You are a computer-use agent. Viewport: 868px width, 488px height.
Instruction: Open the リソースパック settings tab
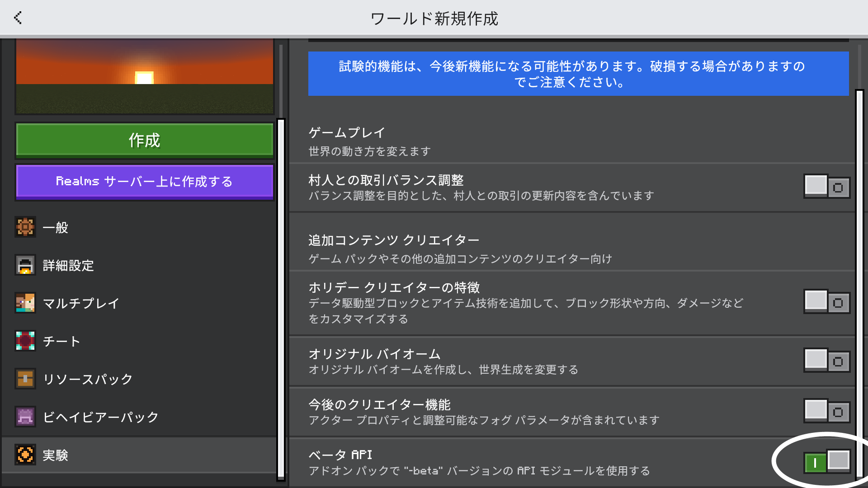pyautogui.click(x=88, y=379)
